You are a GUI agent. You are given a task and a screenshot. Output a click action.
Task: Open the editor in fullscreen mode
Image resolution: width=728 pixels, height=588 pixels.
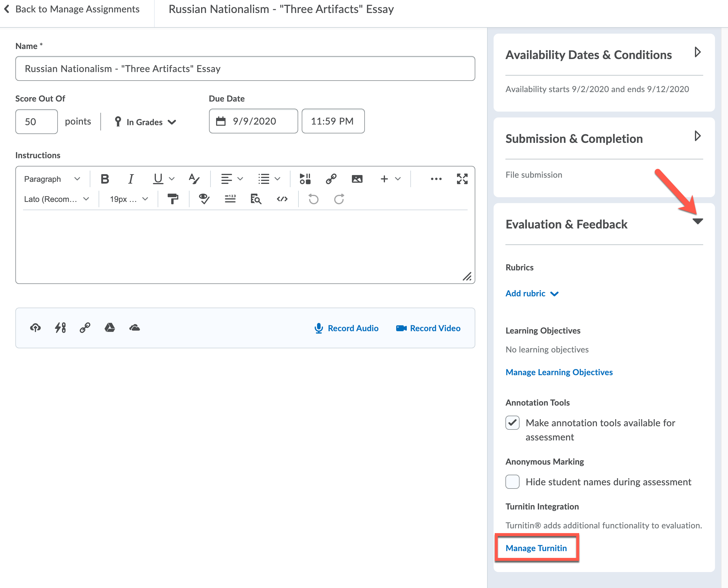[462, 179]
